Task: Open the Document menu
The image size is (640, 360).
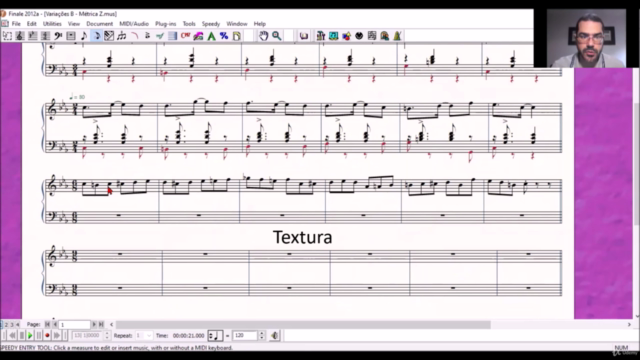Action: point(100,24)
